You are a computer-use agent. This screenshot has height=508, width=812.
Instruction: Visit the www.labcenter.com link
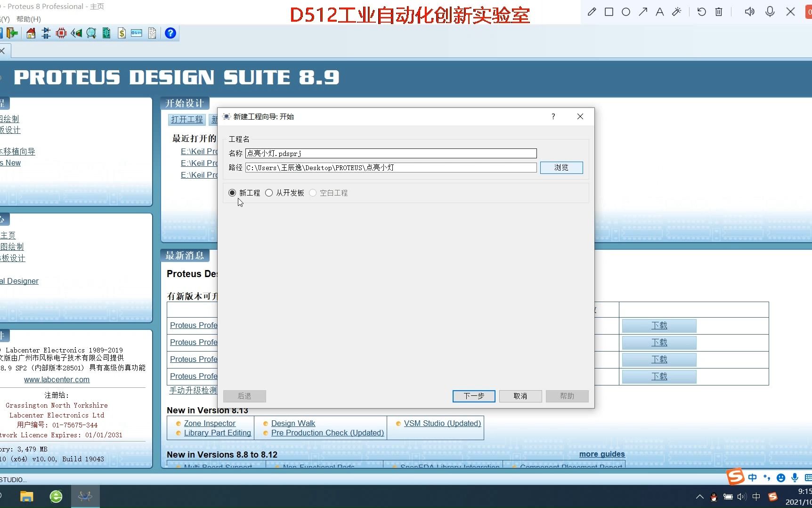57,379
